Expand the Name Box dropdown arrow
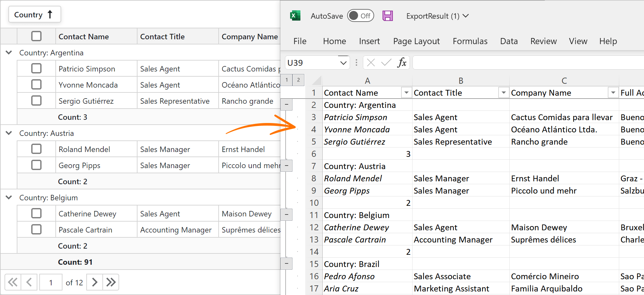This screenshot has height=295, width=644. pos(343,63)
